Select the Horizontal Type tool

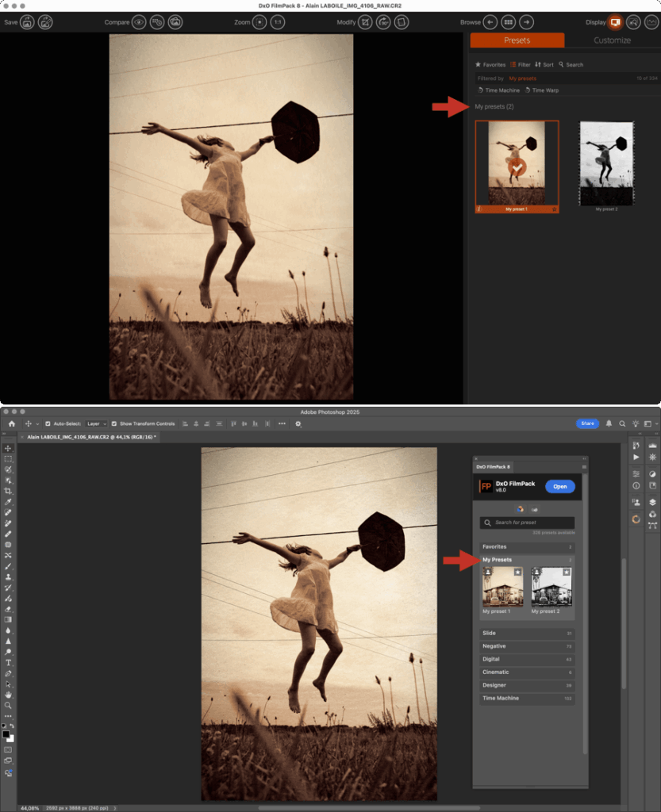pos(9,662)
